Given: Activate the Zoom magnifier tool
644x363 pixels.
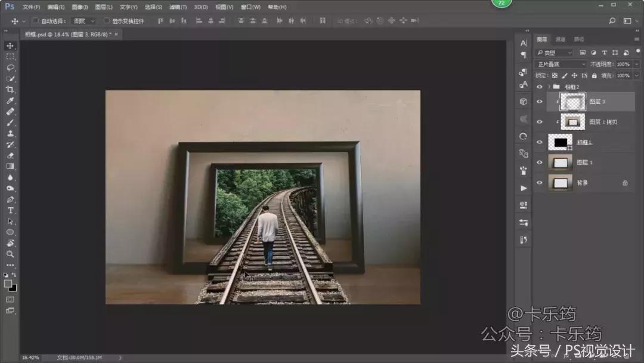Looking at the screenshot, I should [x=10, y=254].
